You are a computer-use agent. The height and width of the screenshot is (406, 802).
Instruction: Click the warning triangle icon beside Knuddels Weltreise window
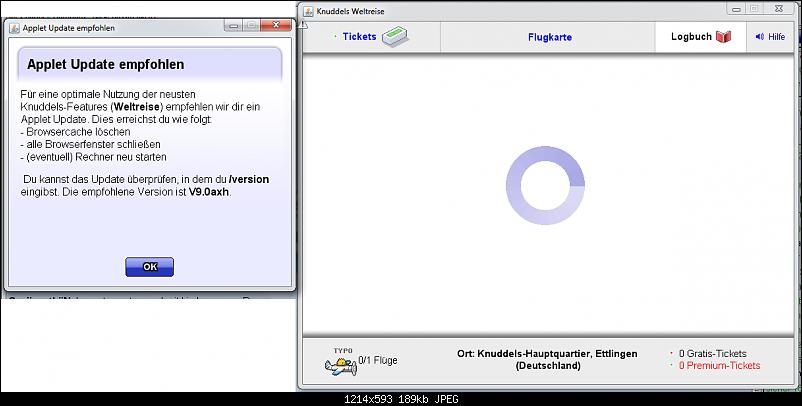click(x=302, y=24)
